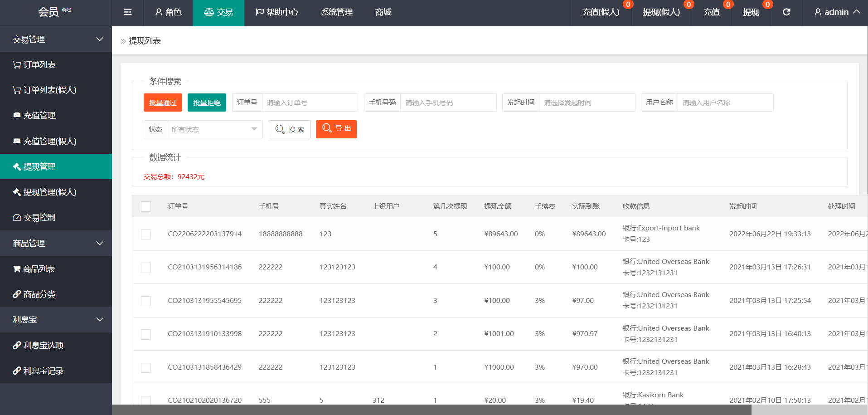Click the horizontal scrollbar at bottom
The width and height of the screenshot is (868, 415).
click(x=431, y=410)
